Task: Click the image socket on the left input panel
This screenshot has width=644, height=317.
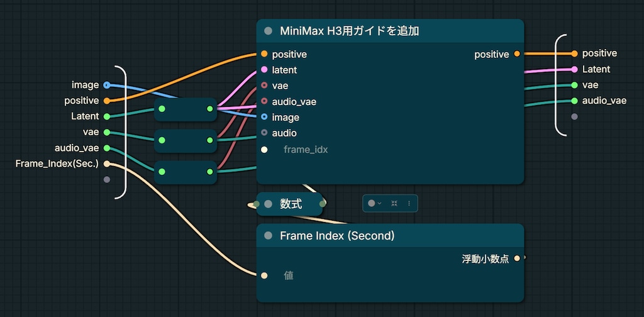Action: pyautogui.click(x=107, y=85)
